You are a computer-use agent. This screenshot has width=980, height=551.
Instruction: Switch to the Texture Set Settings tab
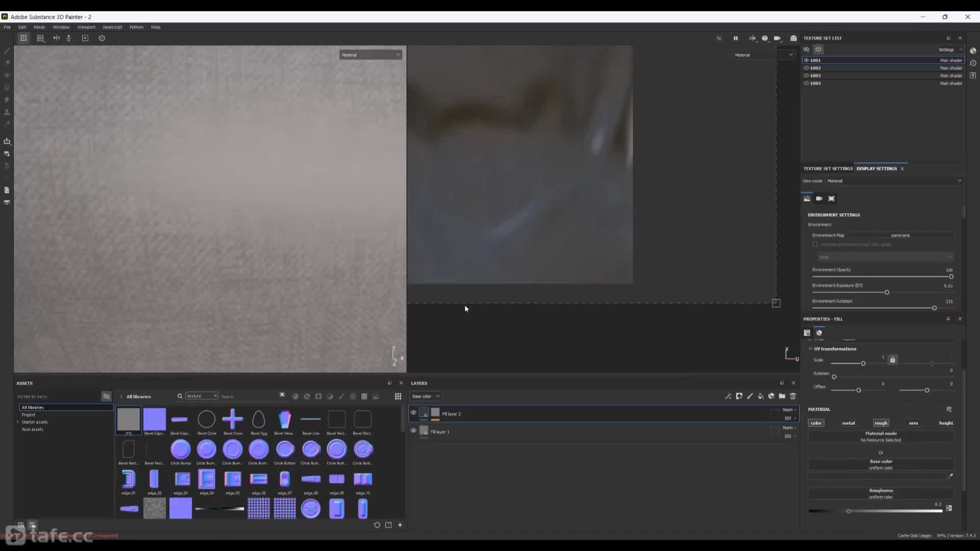point(828,168)
